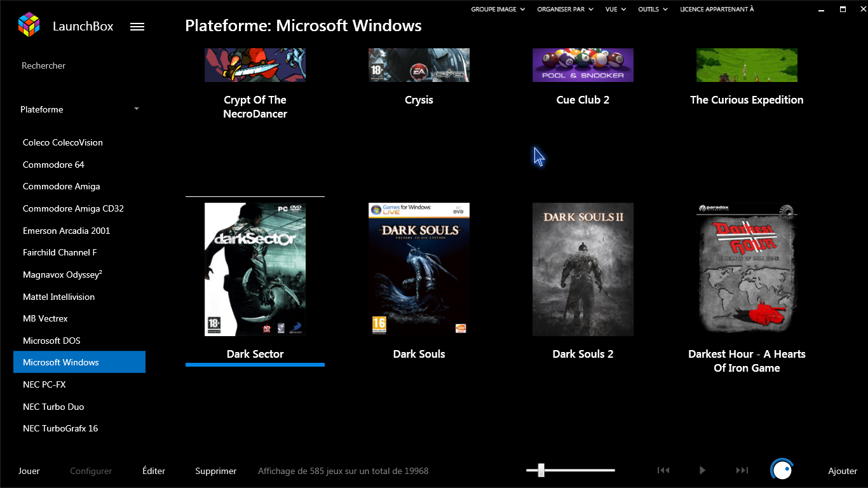The width and height of the screenshot is (868, 488).
Task: Skip to the previous music track
Action: [x=663, y=470]
